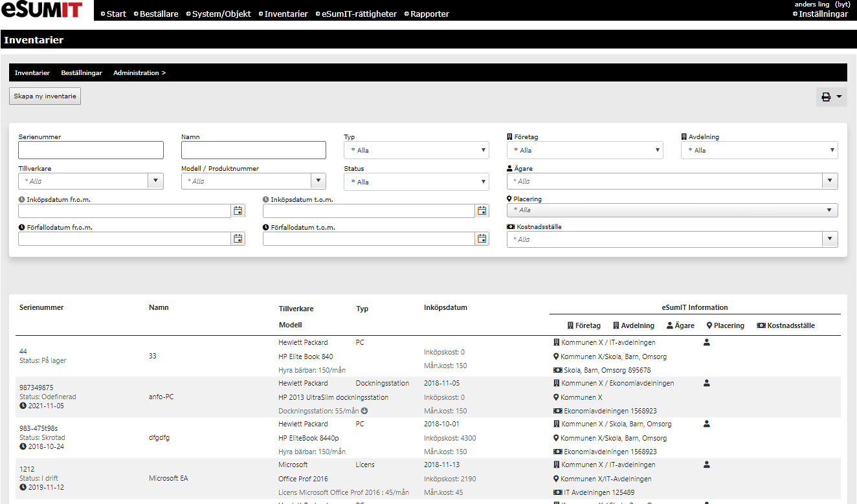Click the clock icon next to 2018-10-24
This screenshot has width=857, height=504.
tap(23, 446)
